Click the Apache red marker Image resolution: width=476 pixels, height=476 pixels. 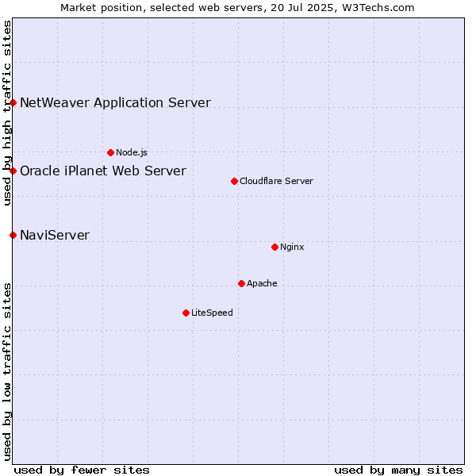coord(242,283)
